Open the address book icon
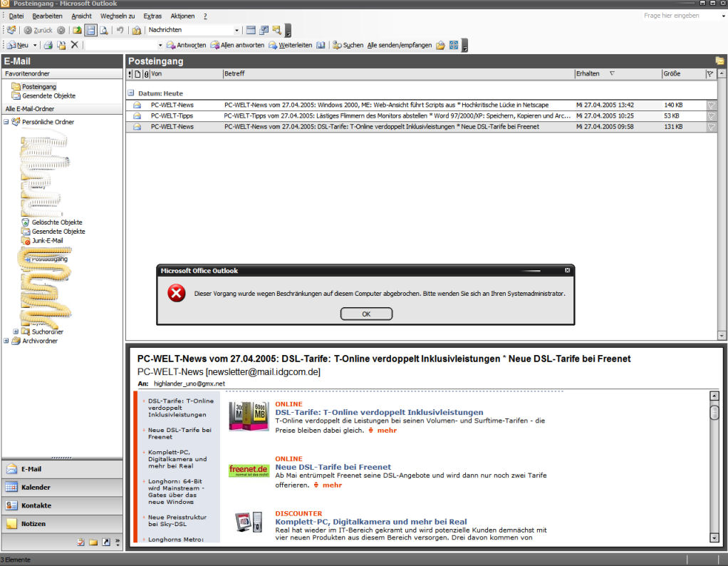 321,45
